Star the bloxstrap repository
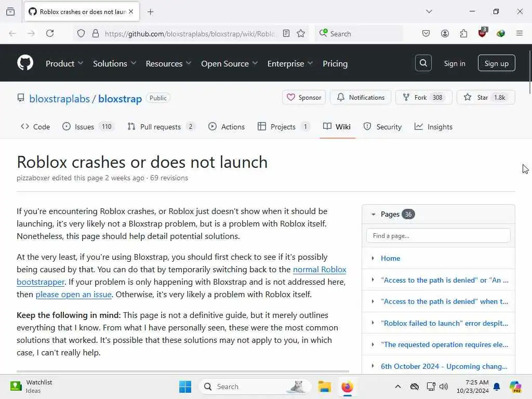The width and height of the screenshot is (532, 399). tap(486, 97)
